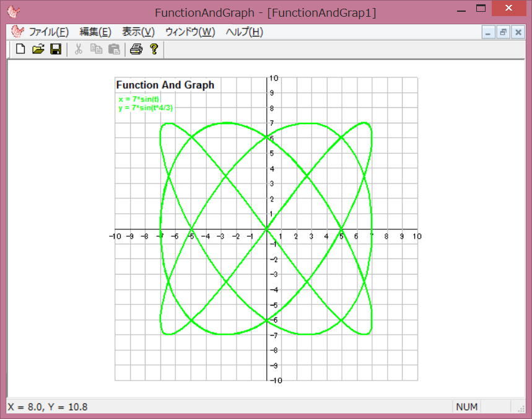
Task: Click the x-axis tick label 8
Action: tap(386, 236)
